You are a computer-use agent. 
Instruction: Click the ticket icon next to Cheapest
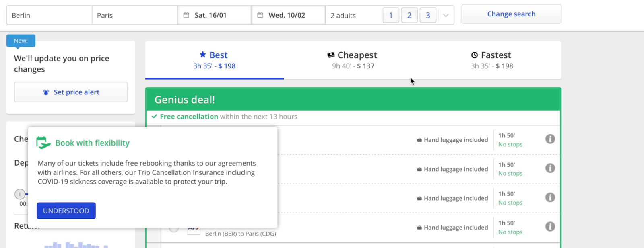tap(331, 55)
